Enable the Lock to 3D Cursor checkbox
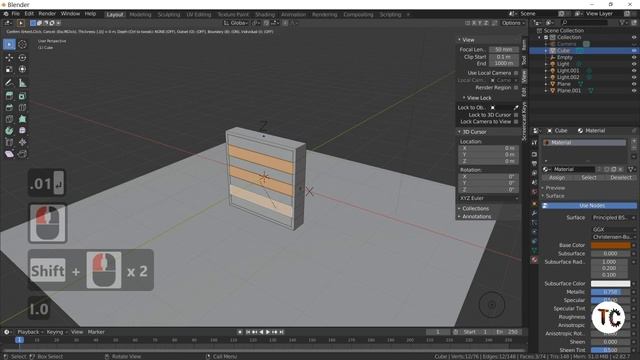The height and width of the screenshot is (360, 640). pyautogui.click(x=516, y=115)
